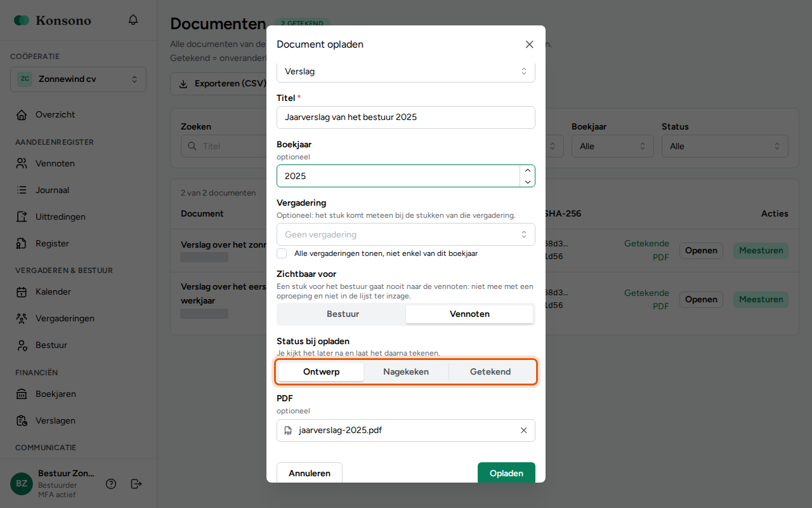The image size is (812, 508).
Task: Check 'Alle vergaderingen tonen' checkbox
Action: tap(282, 253)
